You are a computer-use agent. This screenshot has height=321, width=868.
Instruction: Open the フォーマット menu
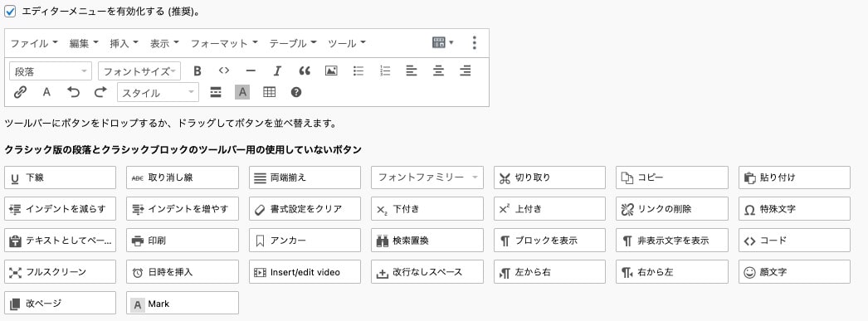[224, 43]
